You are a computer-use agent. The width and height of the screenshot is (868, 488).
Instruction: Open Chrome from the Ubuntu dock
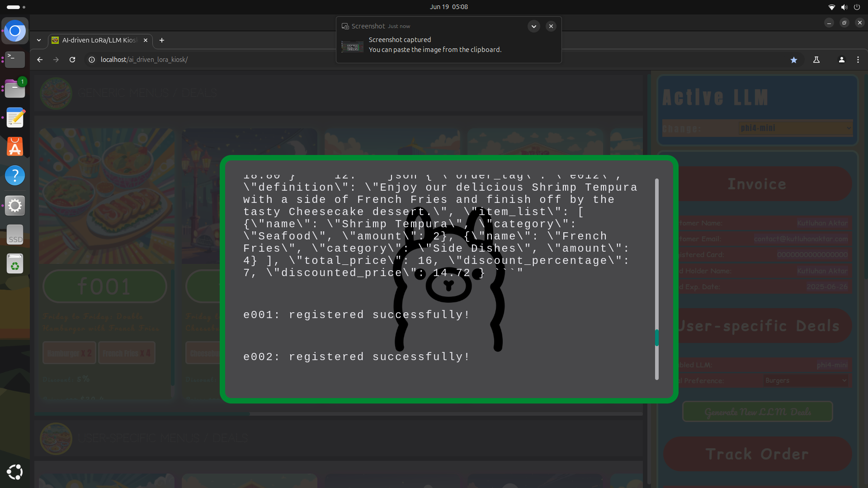pyautogui.click(x=15, y=31)
